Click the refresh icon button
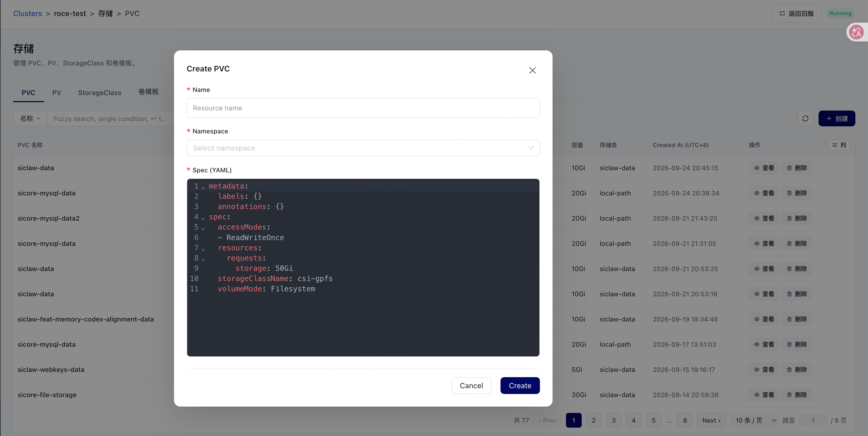 pos(805,118)
